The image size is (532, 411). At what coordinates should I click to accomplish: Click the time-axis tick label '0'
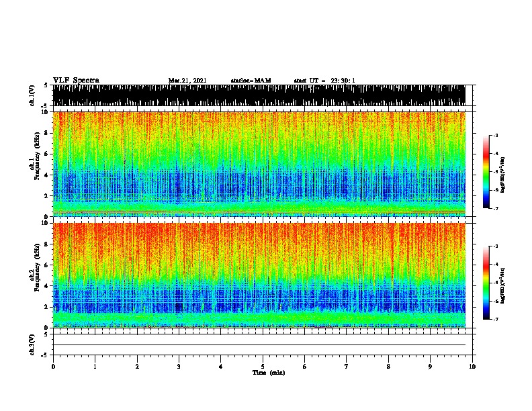(53, 367)
